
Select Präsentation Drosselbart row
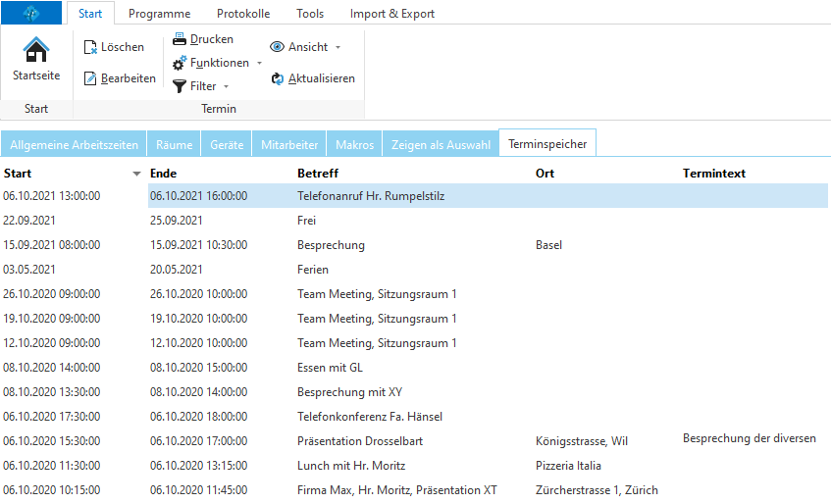(414, 441)
